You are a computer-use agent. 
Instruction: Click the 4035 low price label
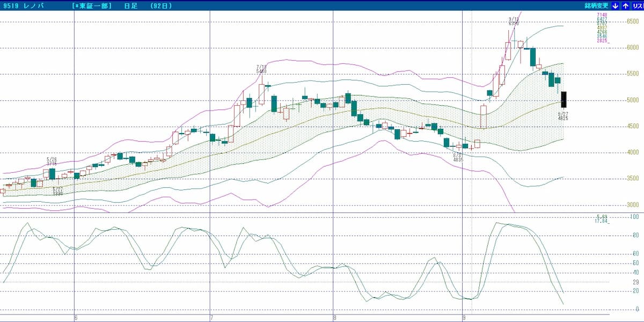458,159
